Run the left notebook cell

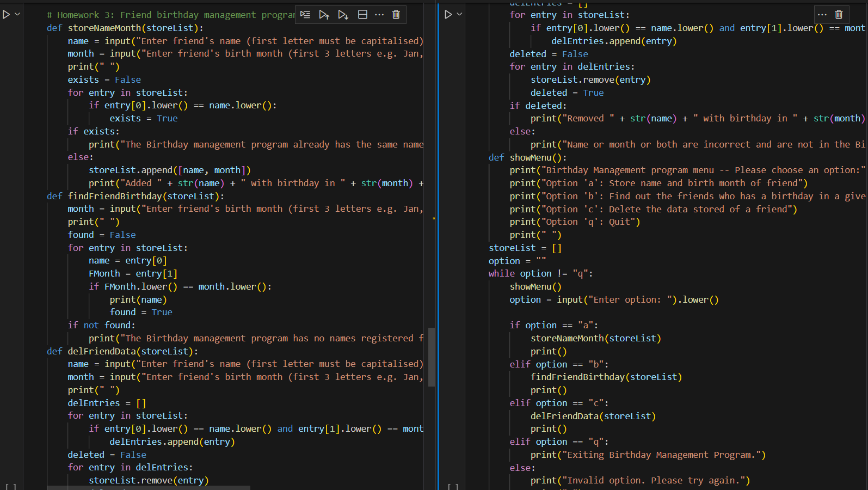[x=7, y=15]
